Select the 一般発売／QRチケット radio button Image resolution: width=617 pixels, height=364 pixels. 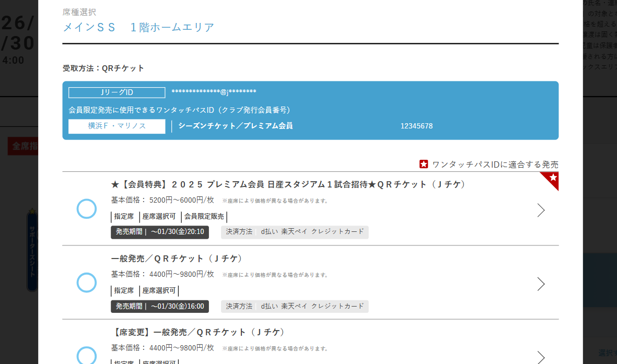(x=87, y=283)
